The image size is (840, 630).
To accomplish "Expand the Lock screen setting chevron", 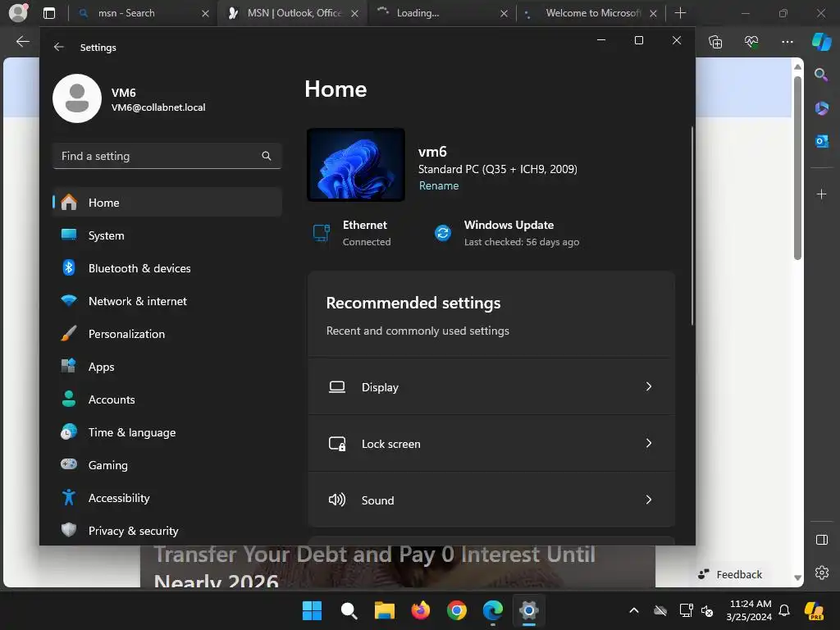I will 648,443.
